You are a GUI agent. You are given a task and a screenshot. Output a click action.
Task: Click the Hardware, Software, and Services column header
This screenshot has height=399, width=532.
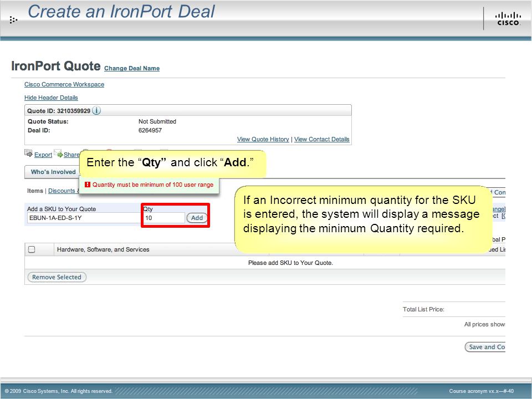(x=103, y=249)
